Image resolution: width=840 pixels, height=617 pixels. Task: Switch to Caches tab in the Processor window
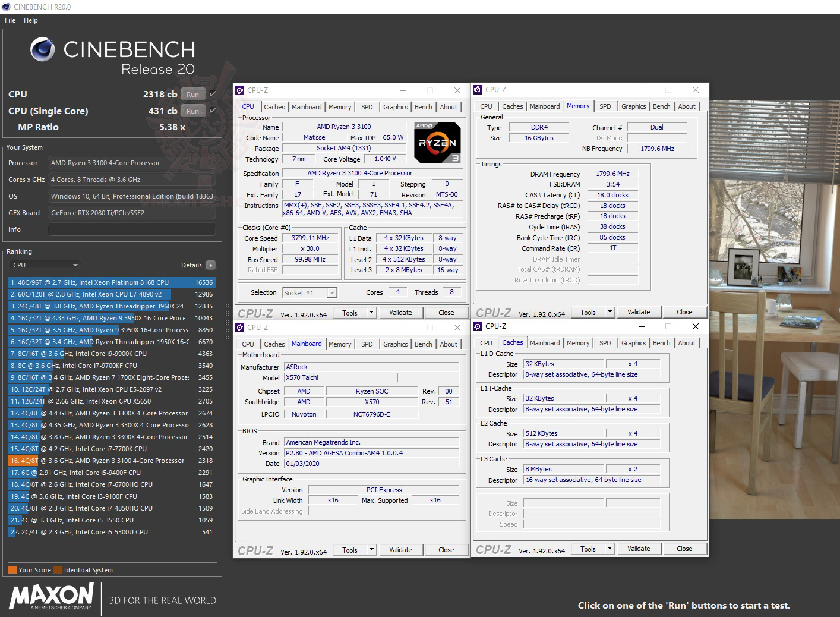[x=274, y=107]
